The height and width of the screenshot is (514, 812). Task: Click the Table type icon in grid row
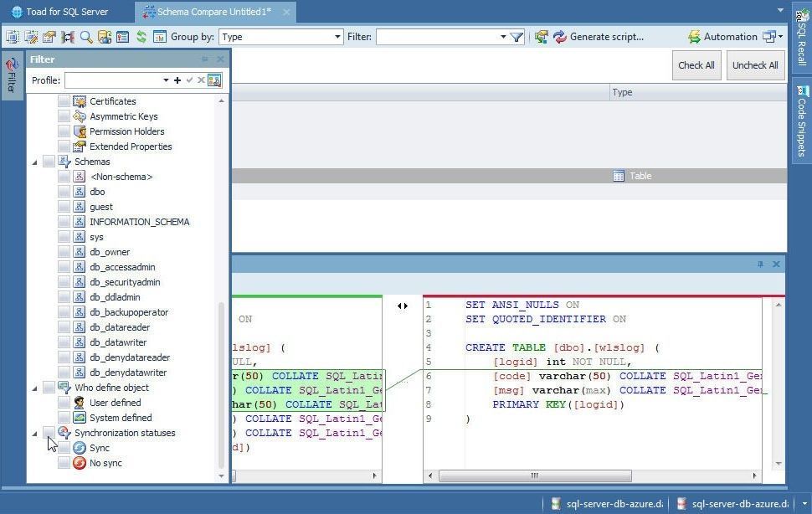(619, 176)
